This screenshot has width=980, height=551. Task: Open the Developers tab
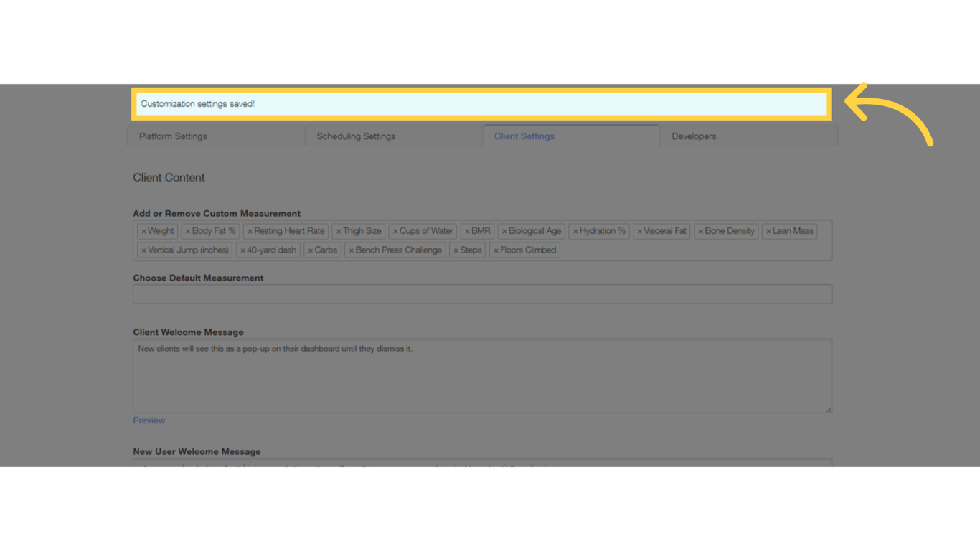pos(694,136)
